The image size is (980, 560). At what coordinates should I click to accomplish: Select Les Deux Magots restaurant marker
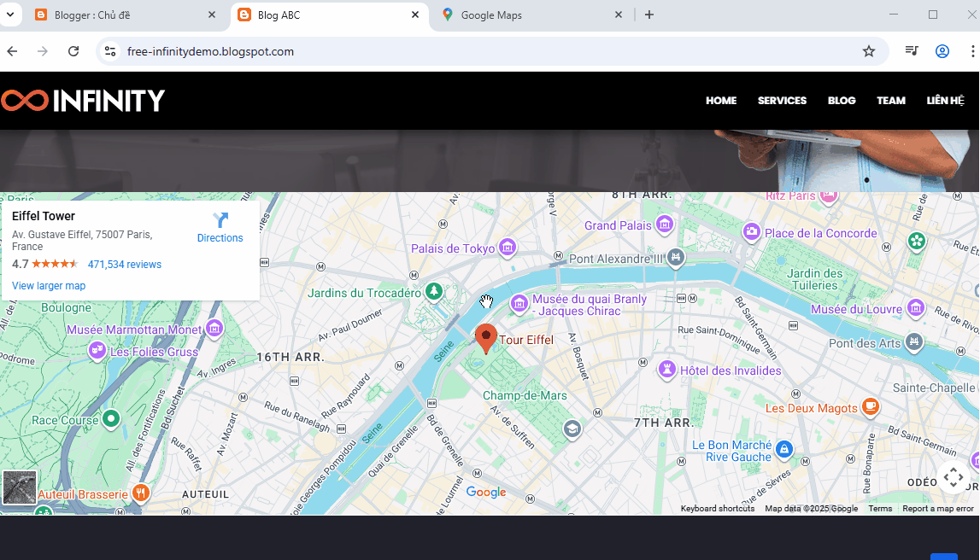pyautogui.click(x=870, y=406)
